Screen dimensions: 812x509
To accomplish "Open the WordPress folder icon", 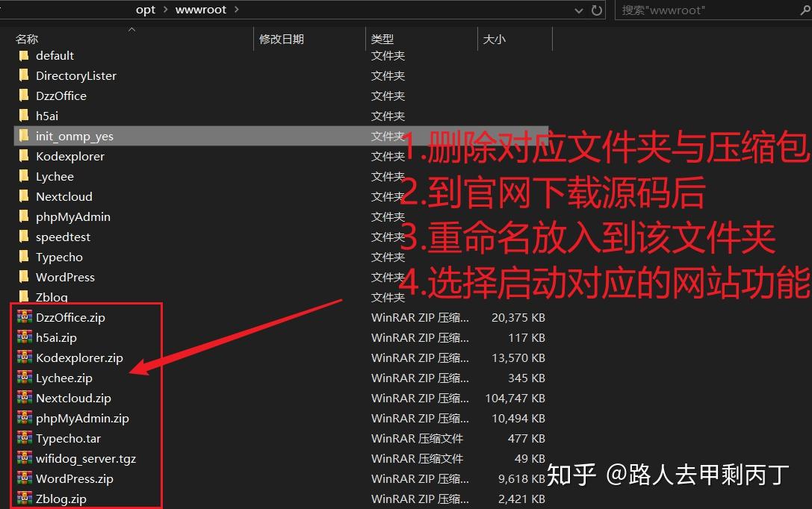I will coord(23,277).
